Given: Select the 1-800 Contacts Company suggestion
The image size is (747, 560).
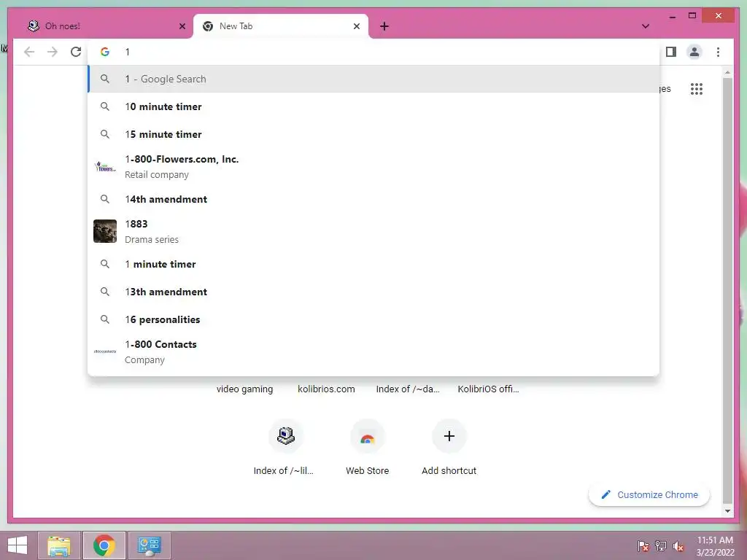Looking at the screenshot, I should click(x=373, y=351).
